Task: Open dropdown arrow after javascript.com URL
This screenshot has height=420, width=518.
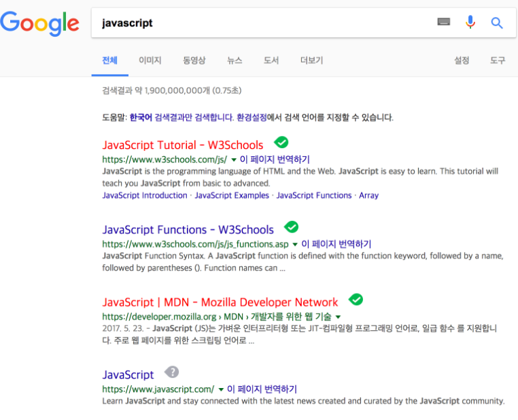Action: [221, 390]
